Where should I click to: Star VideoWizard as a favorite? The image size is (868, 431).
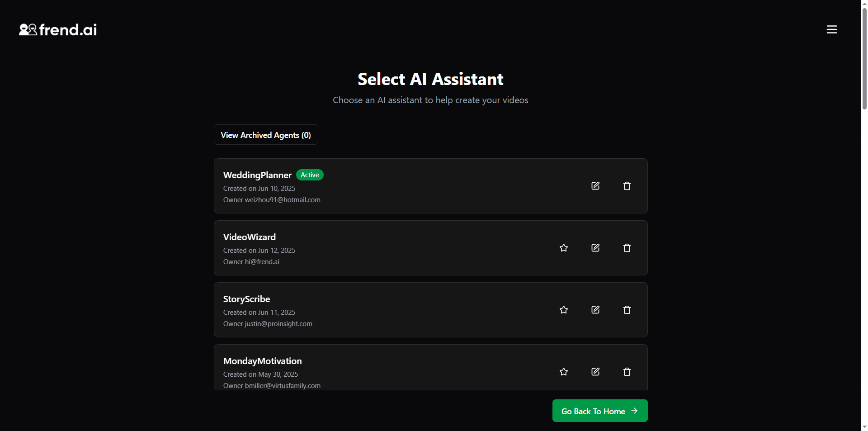[x=563, y=248]
